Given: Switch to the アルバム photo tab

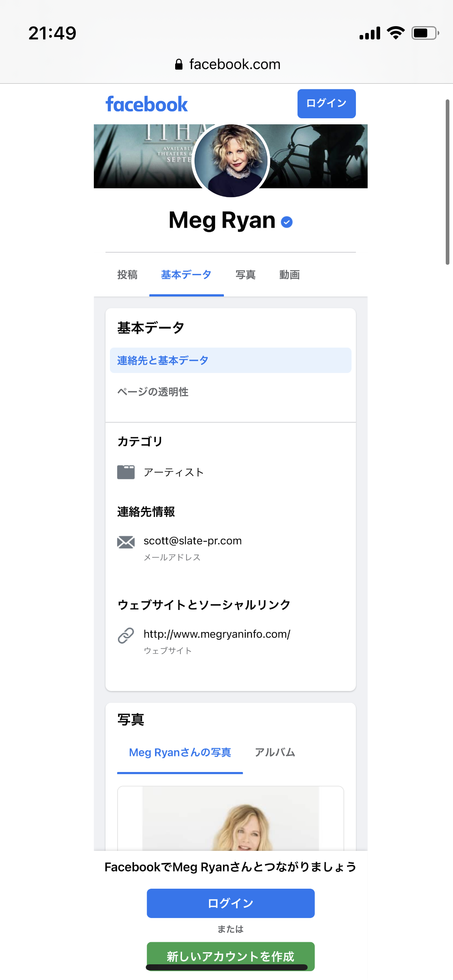Looking at the screenshot, I should tap(275, 752).
